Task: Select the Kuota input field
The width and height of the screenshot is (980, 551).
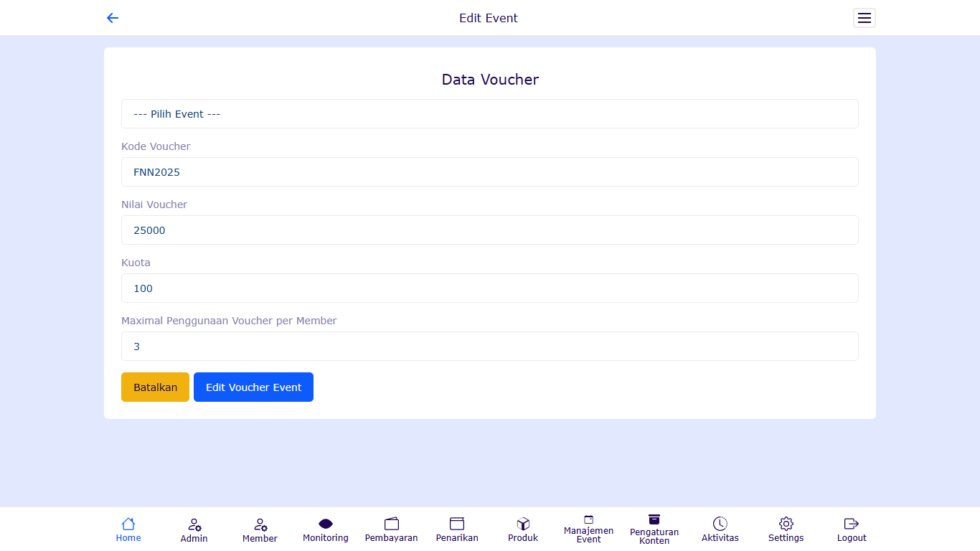Action: click(x=489, y=288)
